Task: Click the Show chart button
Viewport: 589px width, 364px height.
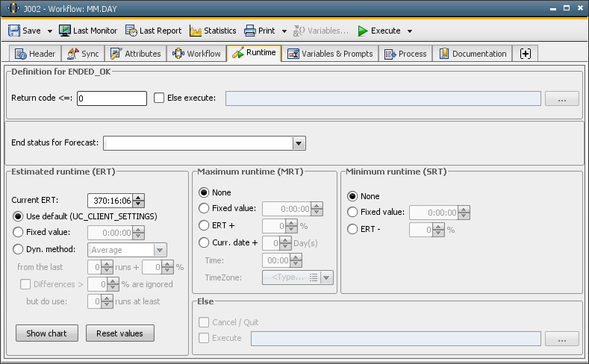Action: point(46,333)
